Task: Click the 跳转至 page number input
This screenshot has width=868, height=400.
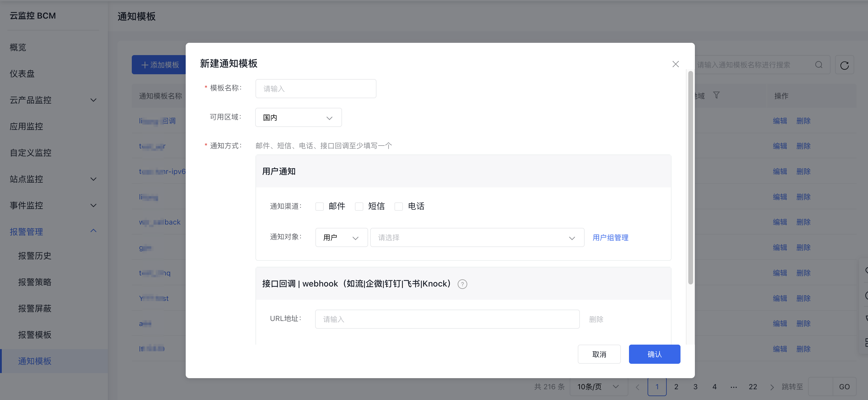Action: (820, 387)
